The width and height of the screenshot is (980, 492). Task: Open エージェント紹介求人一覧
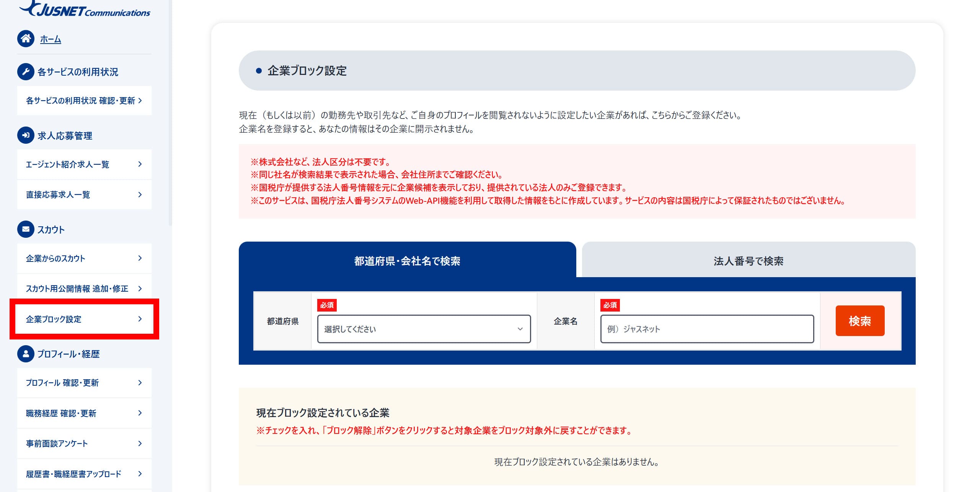84,164
